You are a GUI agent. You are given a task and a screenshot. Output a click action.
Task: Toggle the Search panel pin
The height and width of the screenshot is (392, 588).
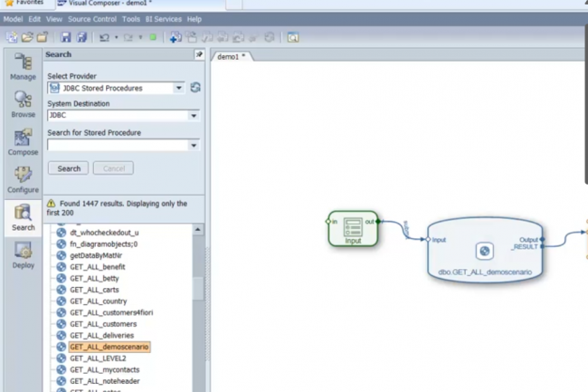coord(199,55)
